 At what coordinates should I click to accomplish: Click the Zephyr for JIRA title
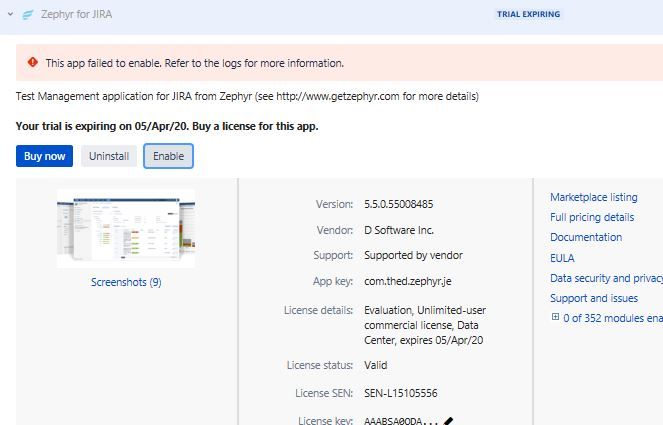coord(77,14)
